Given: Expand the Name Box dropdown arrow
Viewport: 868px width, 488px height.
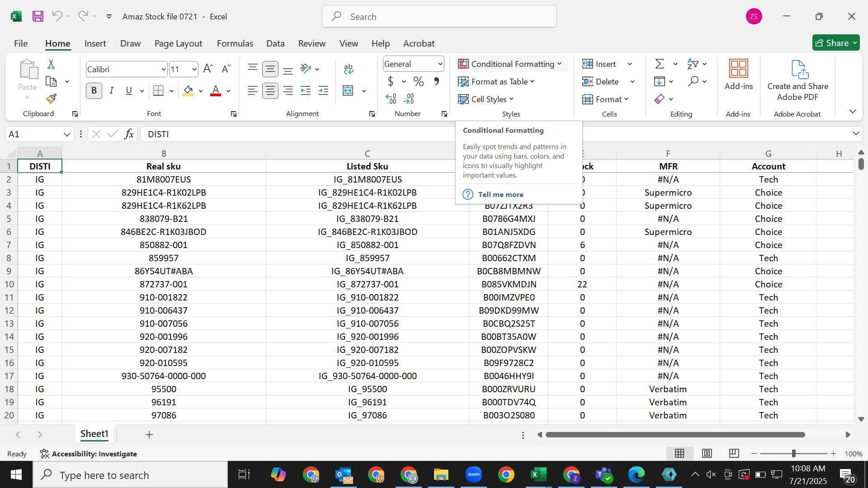Looking at the screenshot, I should click(x=67, y=134).
